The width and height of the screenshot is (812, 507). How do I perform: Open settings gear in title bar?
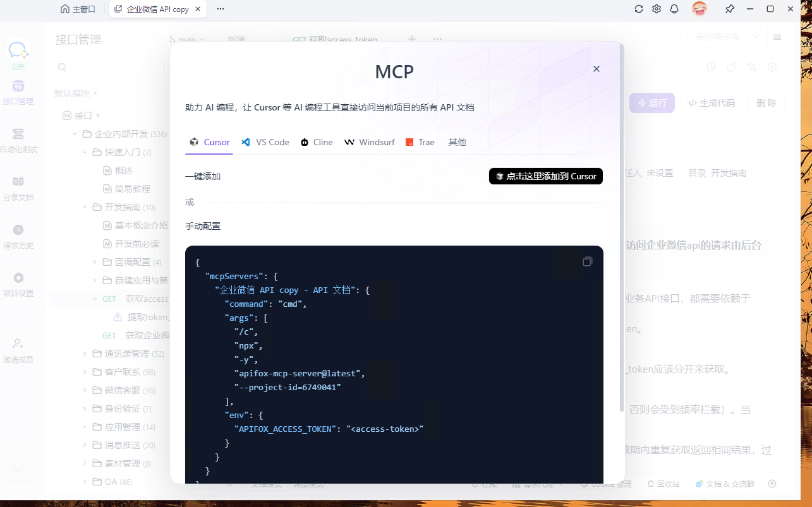tap(657, 9)
